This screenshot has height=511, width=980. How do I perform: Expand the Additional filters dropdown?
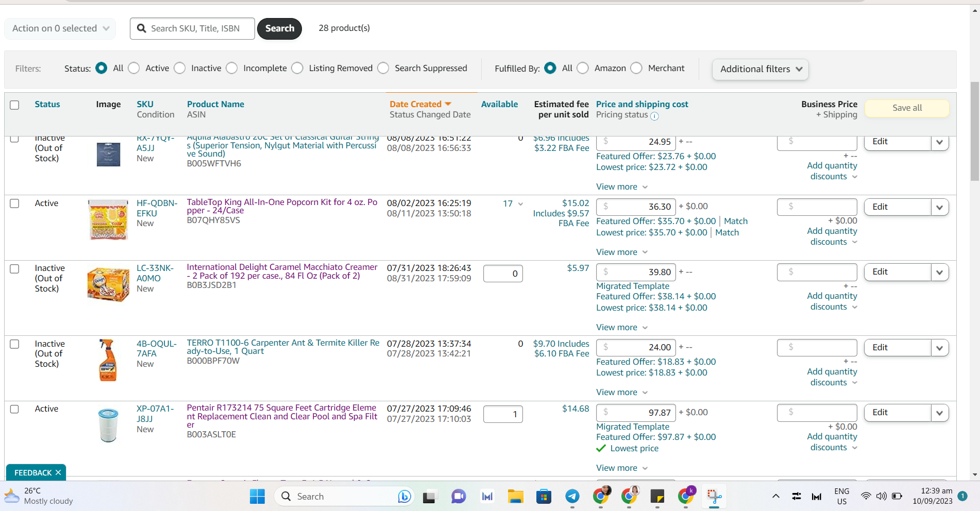tap(761, 69)
